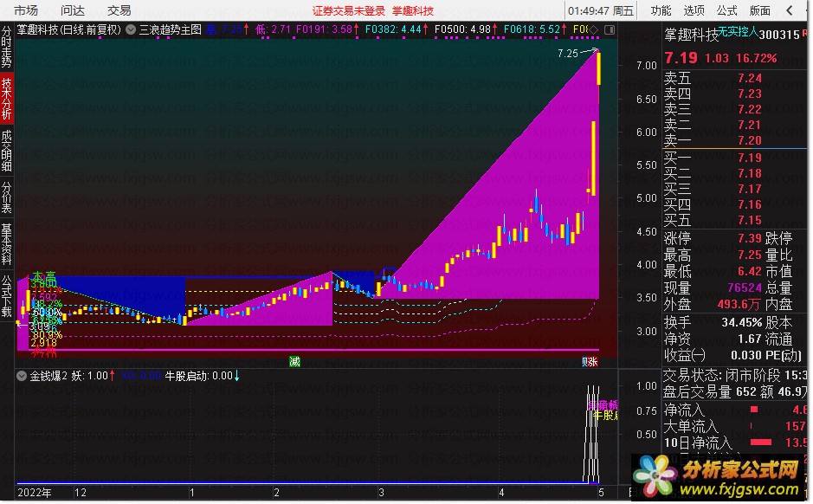Click month 3 marker on time axis
This screenshot has width=813, height=504.
click(381, 493)
